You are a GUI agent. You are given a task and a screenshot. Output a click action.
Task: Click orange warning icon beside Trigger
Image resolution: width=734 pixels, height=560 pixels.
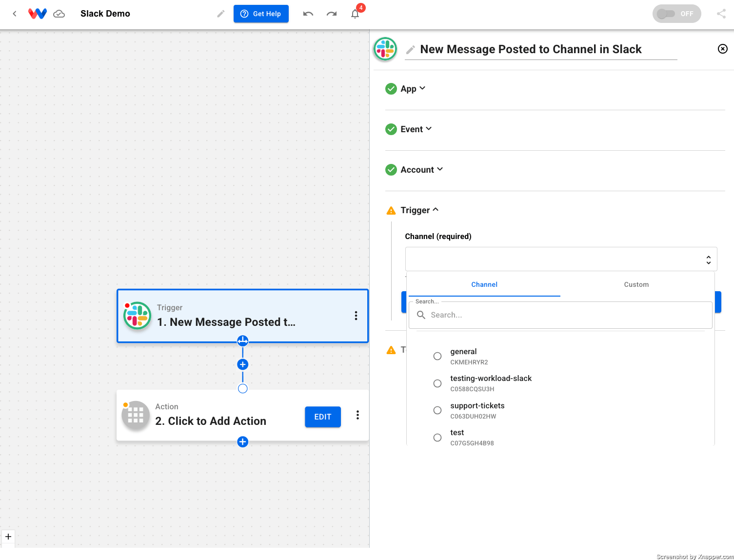point(391,211)
